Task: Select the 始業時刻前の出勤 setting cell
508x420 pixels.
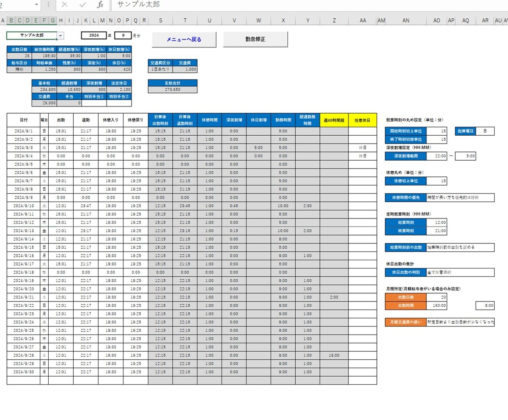Action: [461, 248]
